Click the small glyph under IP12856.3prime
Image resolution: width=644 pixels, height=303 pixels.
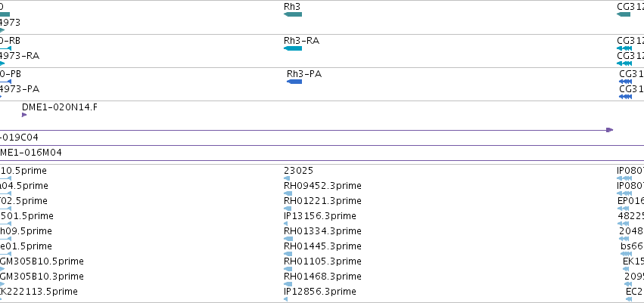(x=285, y=299)
